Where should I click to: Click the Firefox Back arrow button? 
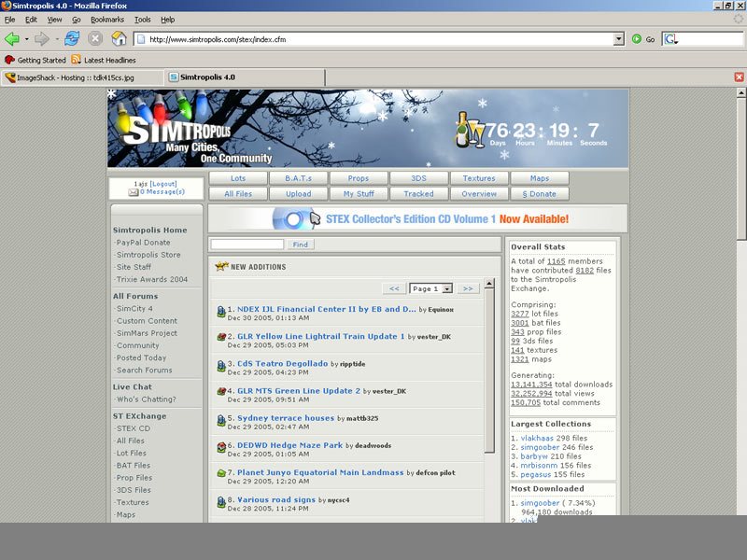12,39
